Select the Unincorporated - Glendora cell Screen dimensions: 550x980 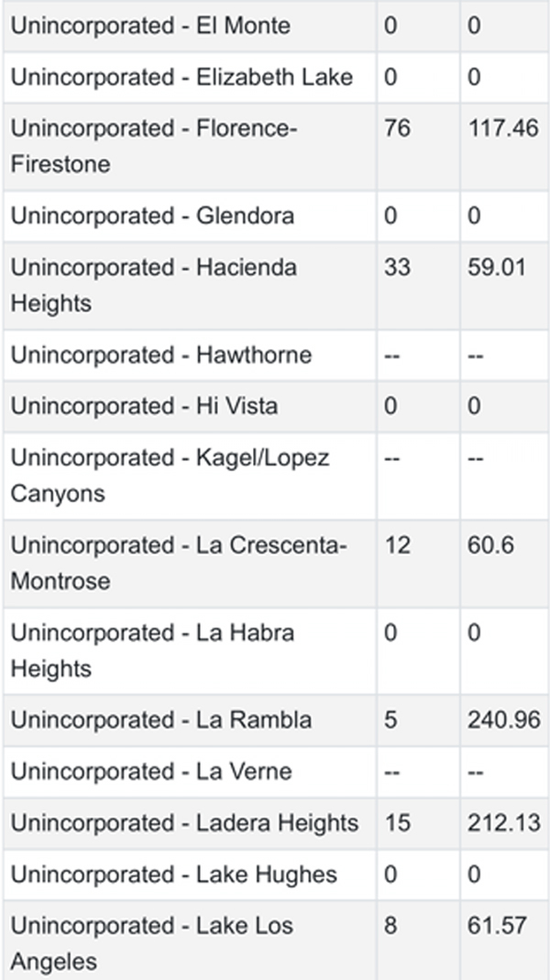point(152,216)
